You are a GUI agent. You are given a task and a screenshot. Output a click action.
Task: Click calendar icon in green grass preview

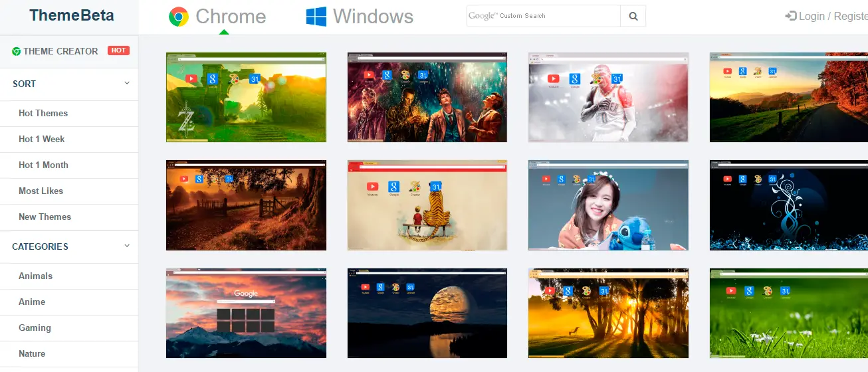click(x=785, y=291)
